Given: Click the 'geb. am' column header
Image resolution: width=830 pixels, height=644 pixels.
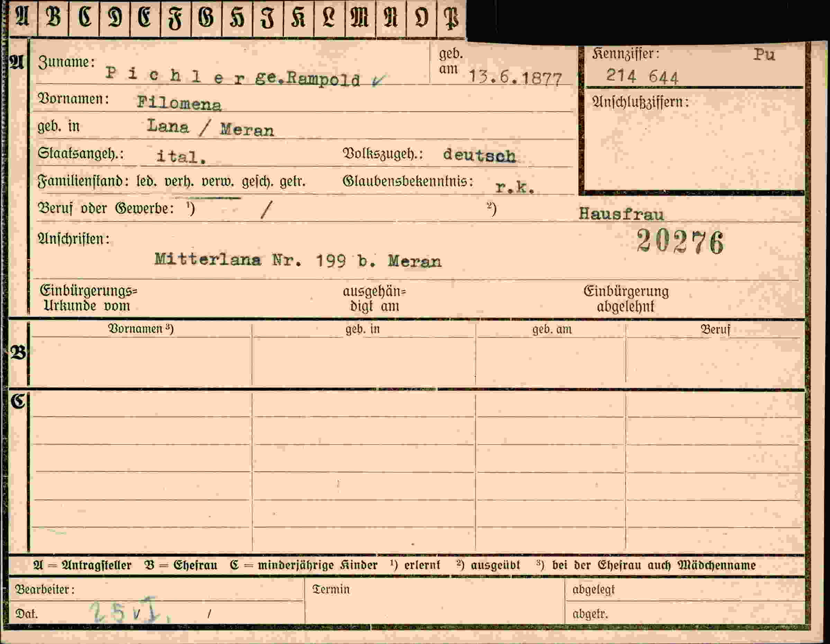Looking at the screenshot, I should coord(552,329).
